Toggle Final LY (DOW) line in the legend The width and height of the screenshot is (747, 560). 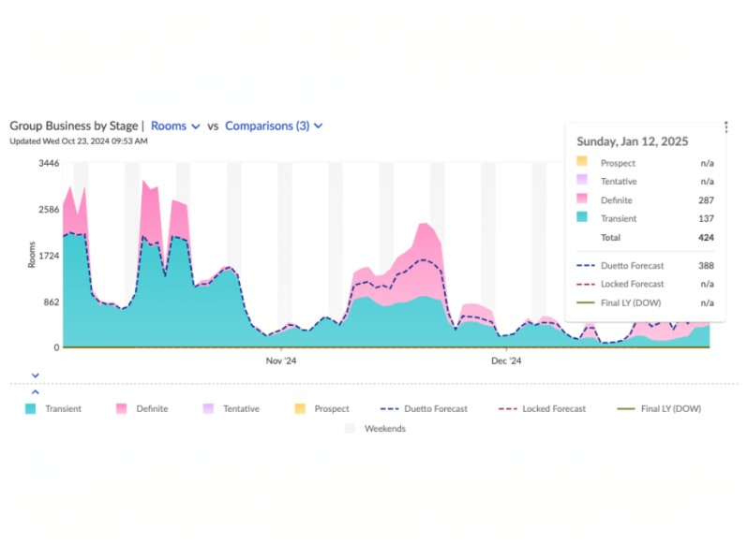click(x=659, y=408)
